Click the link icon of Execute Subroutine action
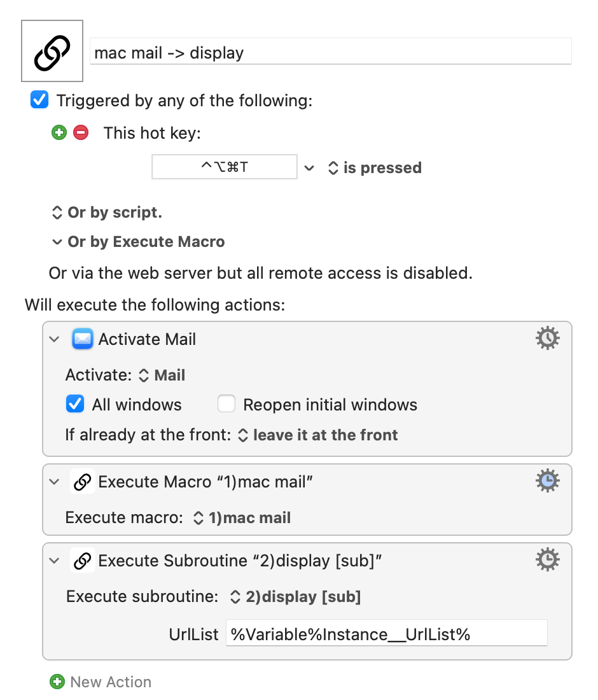 tap(83, 560)
